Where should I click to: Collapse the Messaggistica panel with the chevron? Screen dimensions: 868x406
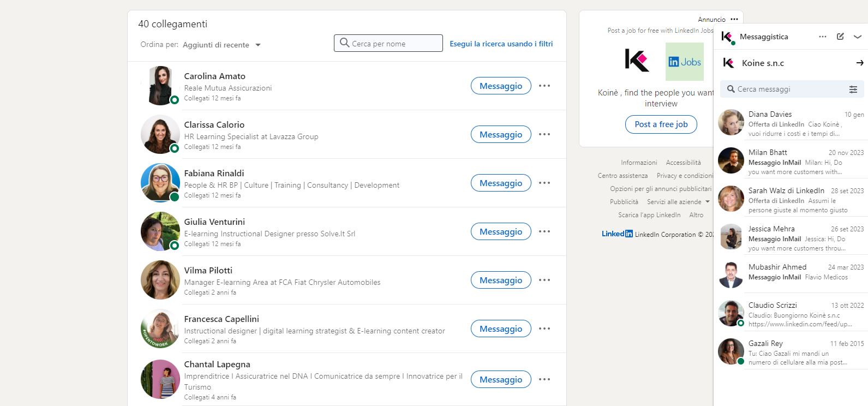[x=857, y=37]
